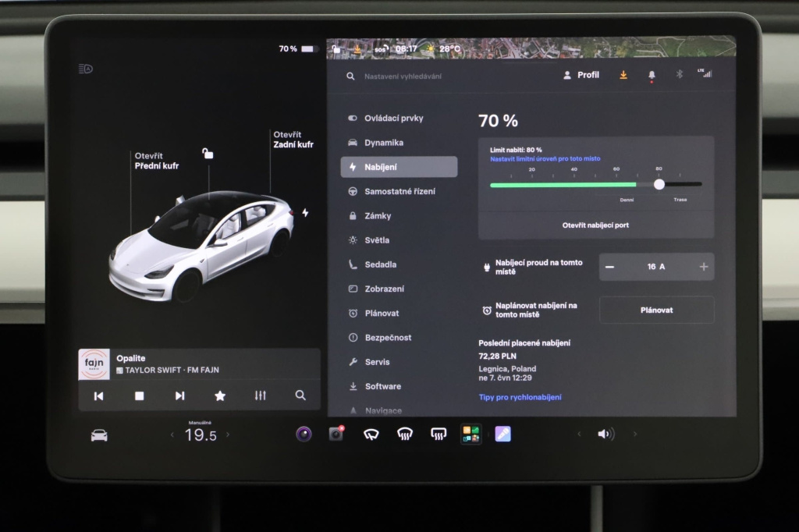799x532 pixels.
Task: Skip to previous track
Action: click(99, 396)
